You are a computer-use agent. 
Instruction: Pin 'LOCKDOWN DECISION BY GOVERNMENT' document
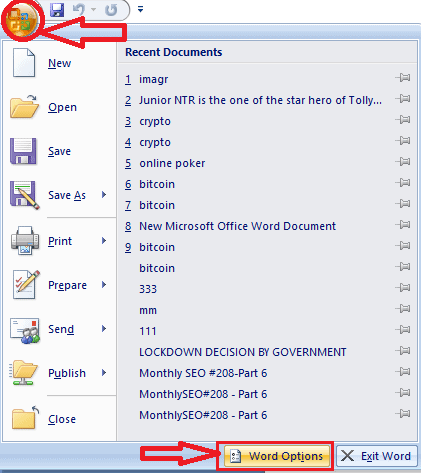tap(403, 351)
